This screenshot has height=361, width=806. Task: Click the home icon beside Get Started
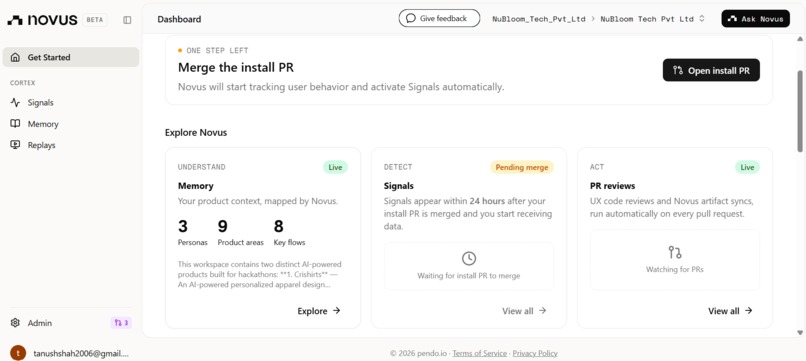pyautogui.click(x=15, y=57)
